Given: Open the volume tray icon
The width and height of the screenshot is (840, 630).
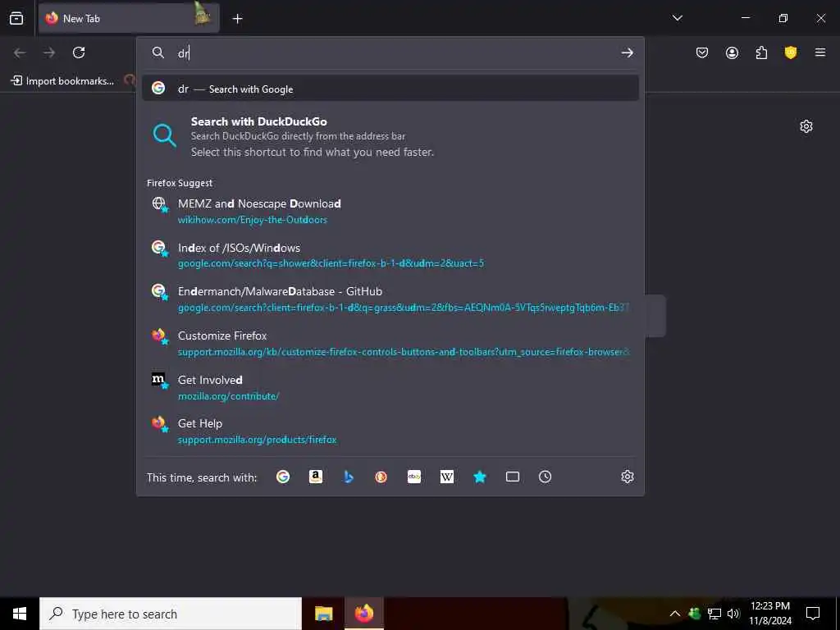Looking at the screenshot, I should point(733,614).
